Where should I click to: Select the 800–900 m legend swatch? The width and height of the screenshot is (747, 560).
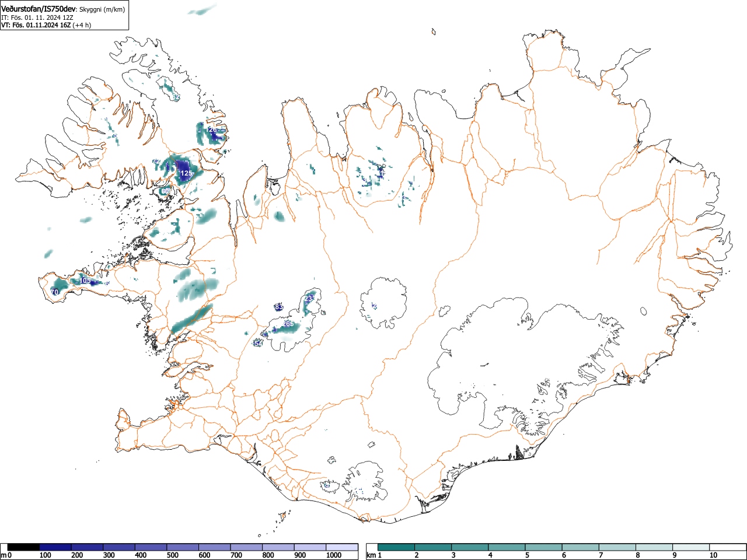(278, 547)
